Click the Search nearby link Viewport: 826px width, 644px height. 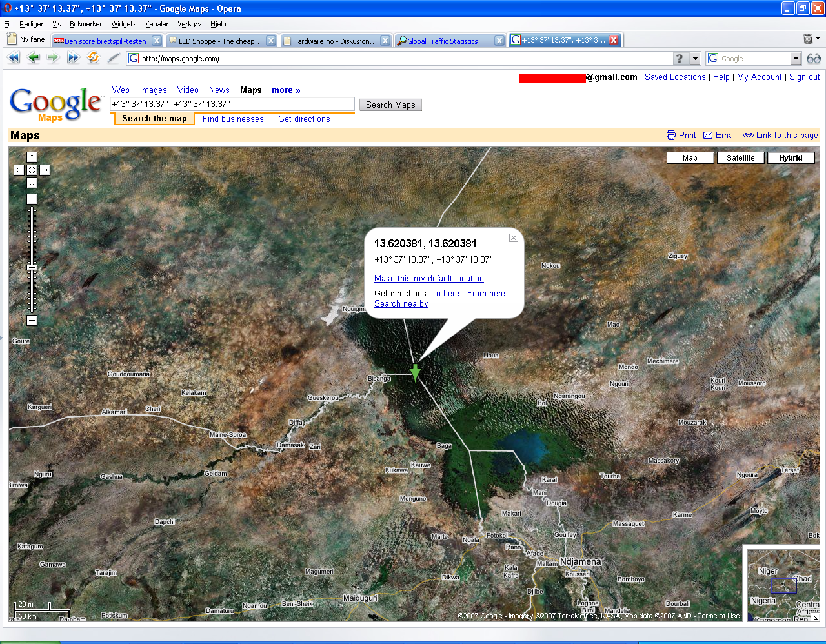tap(401, 304)
